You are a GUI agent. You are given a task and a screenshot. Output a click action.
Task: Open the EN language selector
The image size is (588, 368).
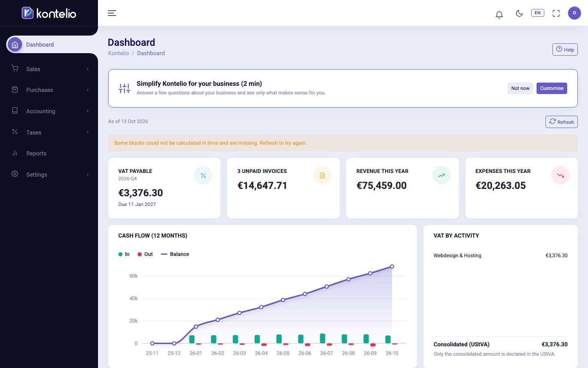538,13
